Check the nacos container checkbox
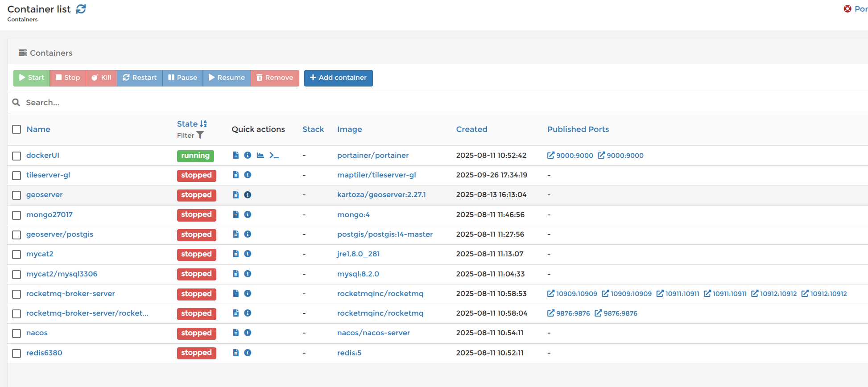 17,333
